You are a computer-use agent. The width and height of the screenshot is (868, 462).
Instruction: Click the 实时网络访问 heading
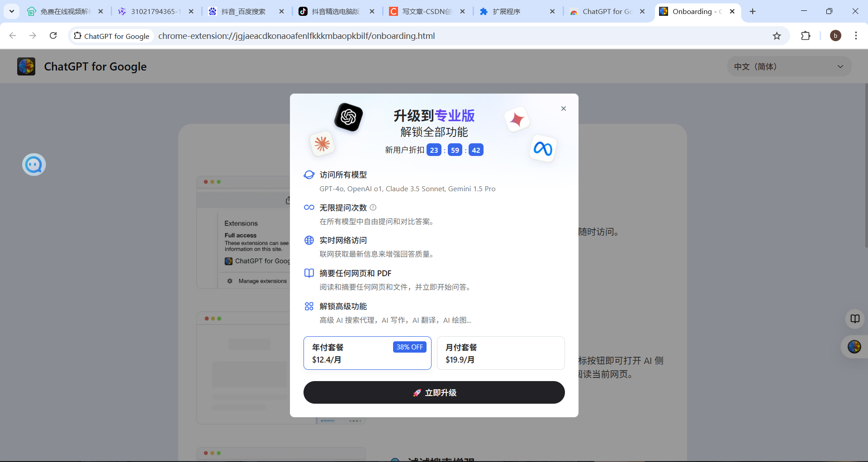pyautogui.click(x=343, y=240)
